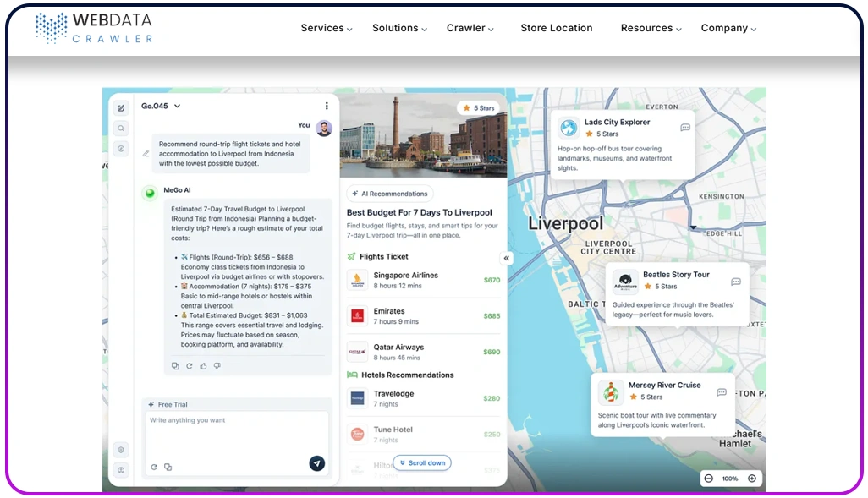Zoom in the map with plus icon
Image resolution: width=868 pixels, height=498 pixels.
tap(751, 479)
